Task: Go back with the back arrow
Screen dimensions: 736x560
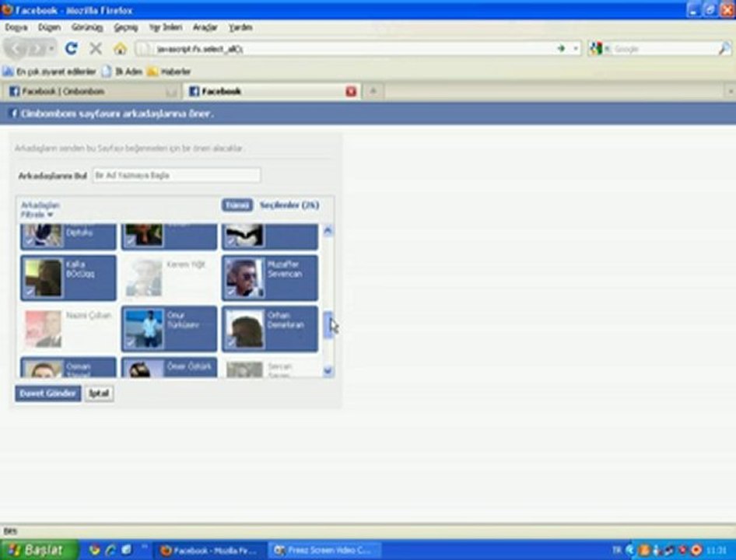Action: [x=16, y=48]
